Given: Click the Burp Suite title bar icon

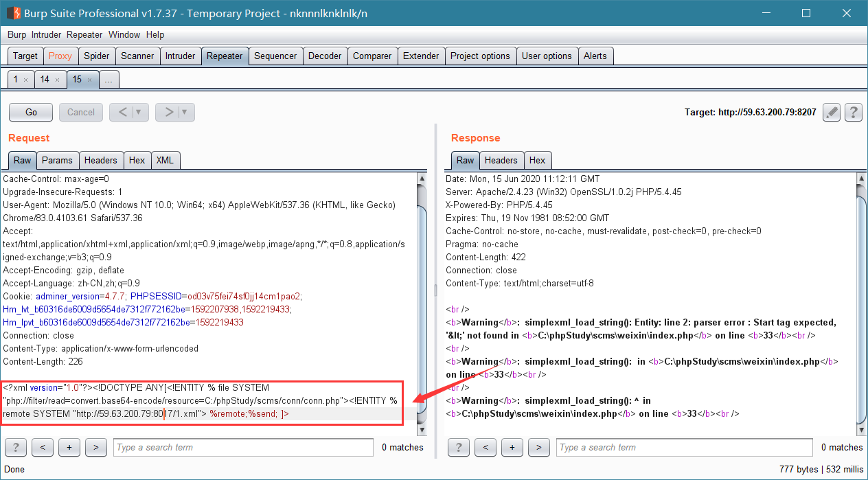Looking at the screenshot, I should (x=13, y=13).
